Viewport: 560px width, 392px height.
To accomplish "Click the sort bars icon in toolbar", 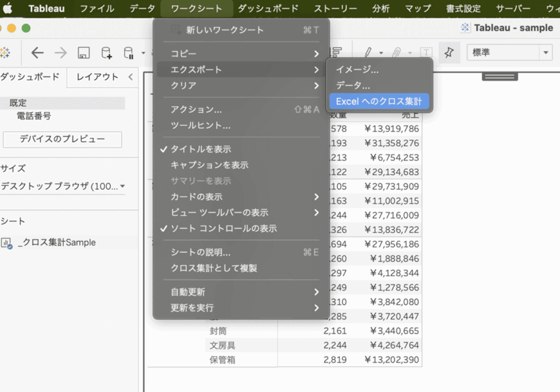I will (x=337, y=52).
